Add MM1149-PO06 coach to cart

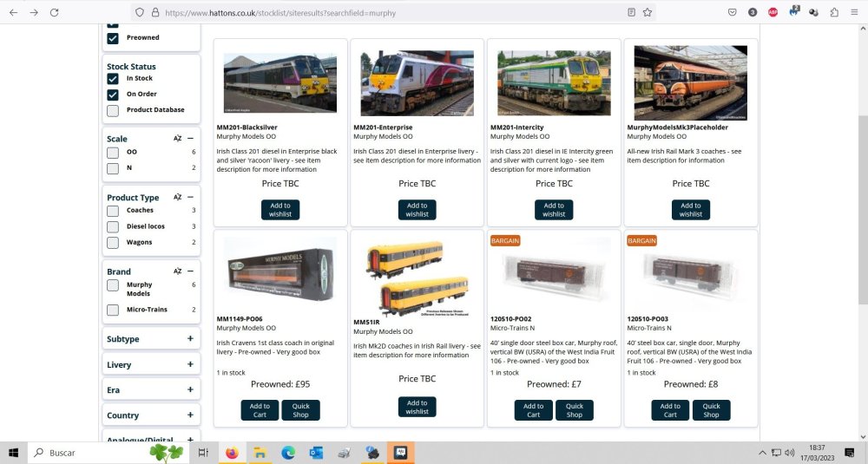[260, 410]
